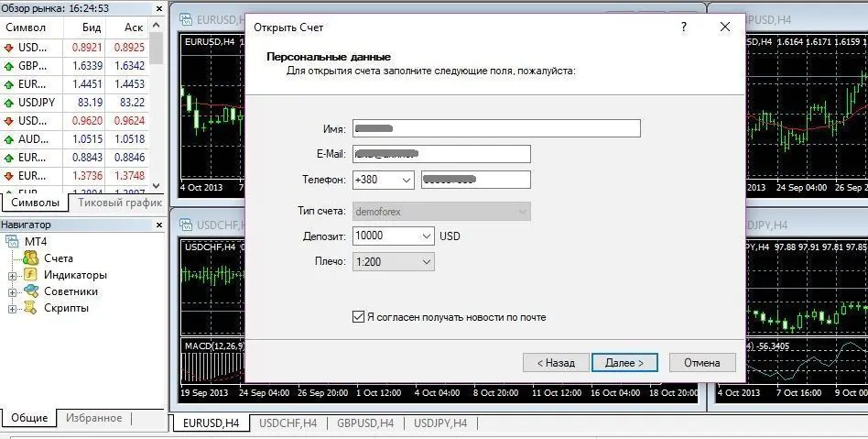Click the green arrow in the 0.8843 row
Viewport: 868px width, 439px height.
point(8,158)
